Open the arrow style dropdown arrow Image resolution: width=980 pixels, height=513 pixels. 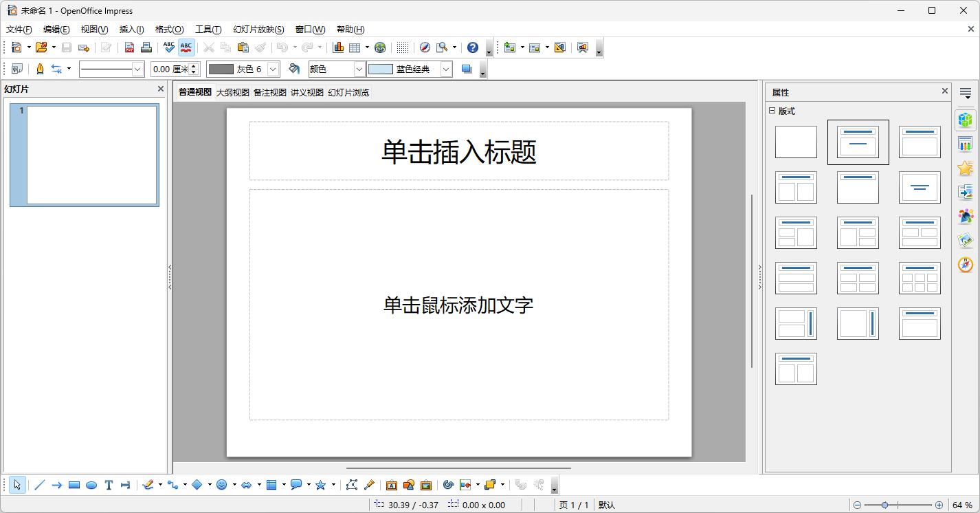point(69,69)
